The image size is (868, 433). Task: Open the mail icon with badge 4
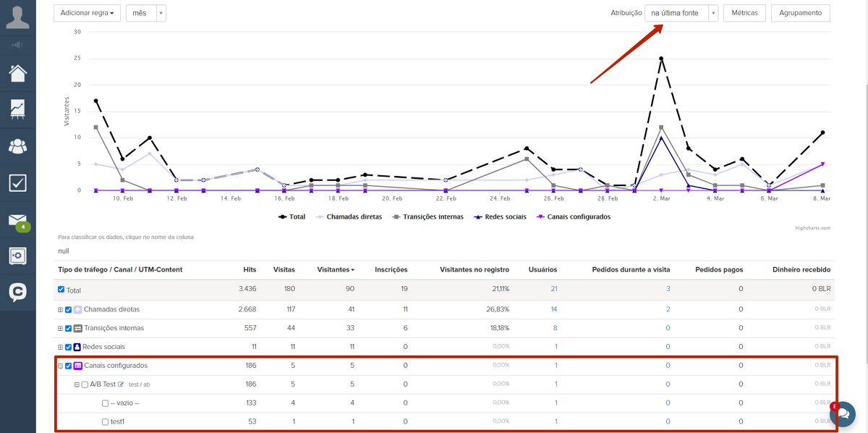coord(17,220)
